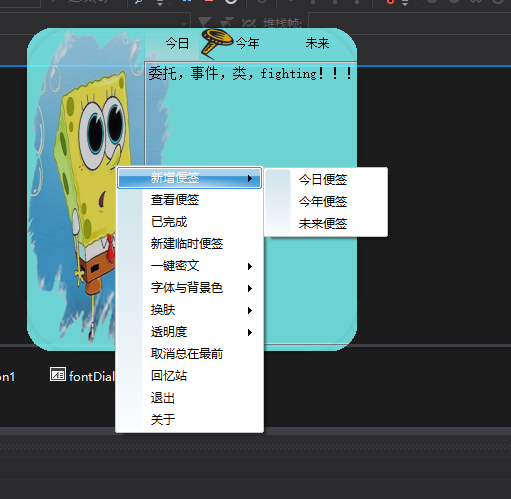Open the 新增便签 context menu entry
511x499 pixels.
189,178
